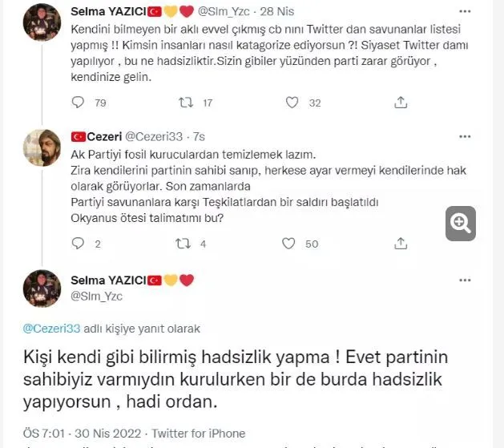
Task: Click the magnifier zoom-in button
Action: pyautogui.click(x=460, y=224)
